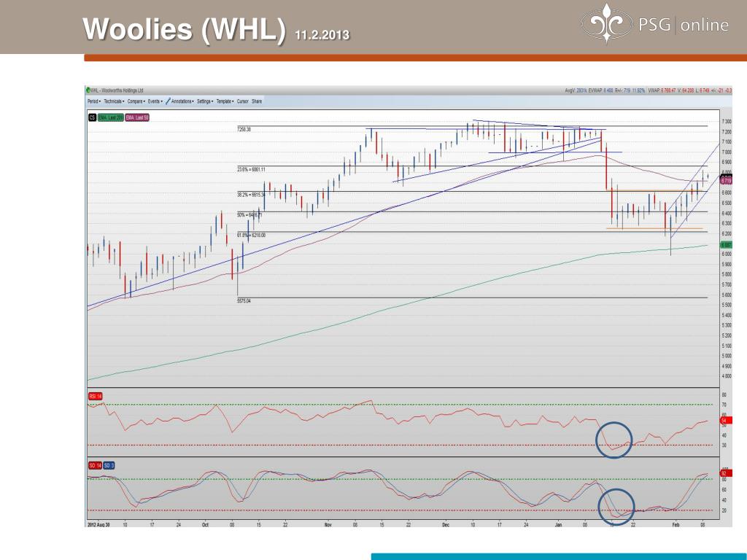Viewport: 747px width, 560px height.
Task: Click the 7258.38 Fibonacci level label
Action: pyautogui.click(x=244, y=129)
